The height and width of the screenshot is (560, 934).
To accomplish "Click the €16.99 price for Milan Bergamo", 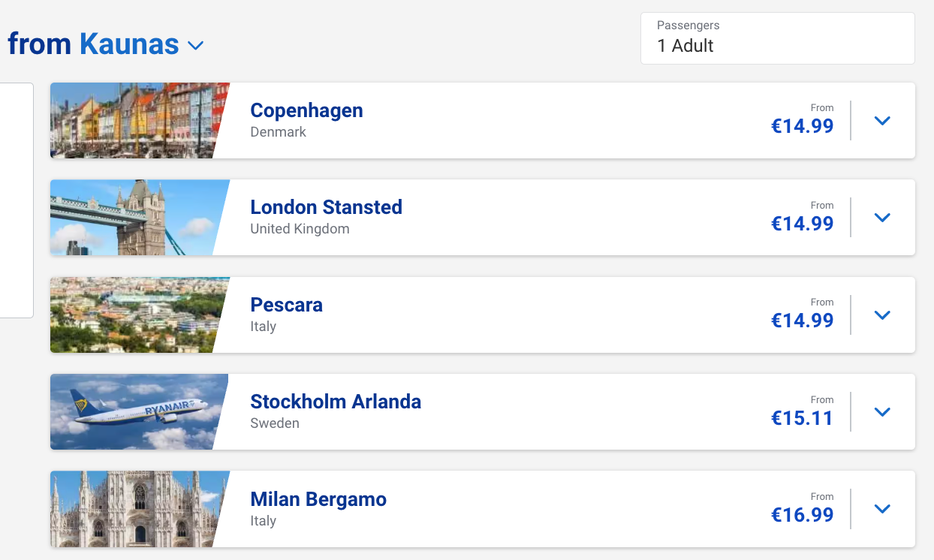I will click(x=802, y=515).
